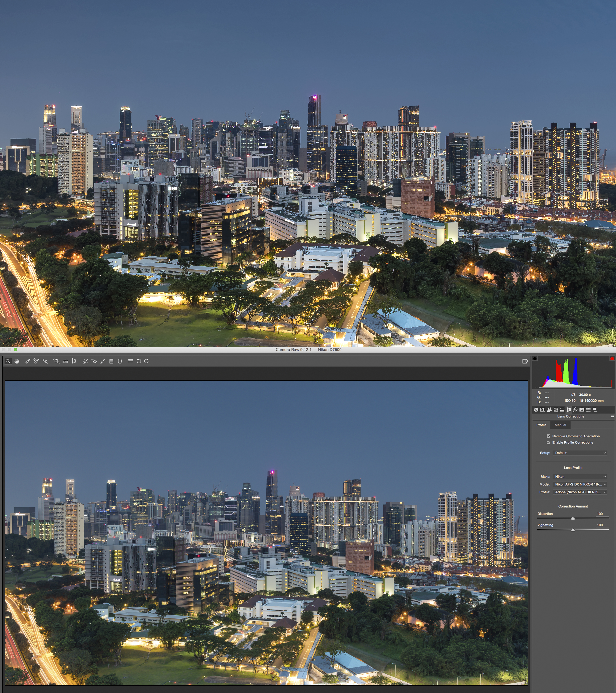Select the Hand tool

[17, 361]
